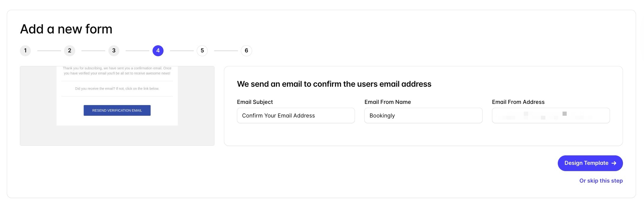This screenshot has width=644, height=206.
Task: Click the Design Template button
Action: tap(590, 163)
